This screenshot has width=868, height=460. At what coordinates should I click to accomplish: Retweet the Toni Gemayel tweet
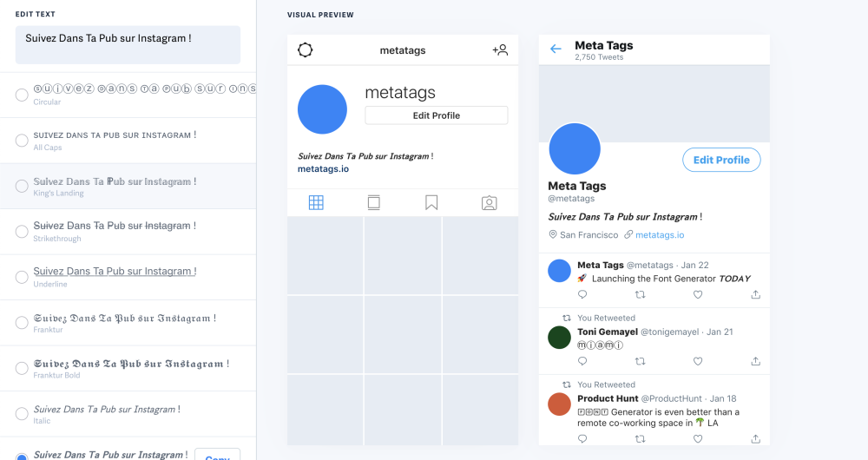pos(640,361)
